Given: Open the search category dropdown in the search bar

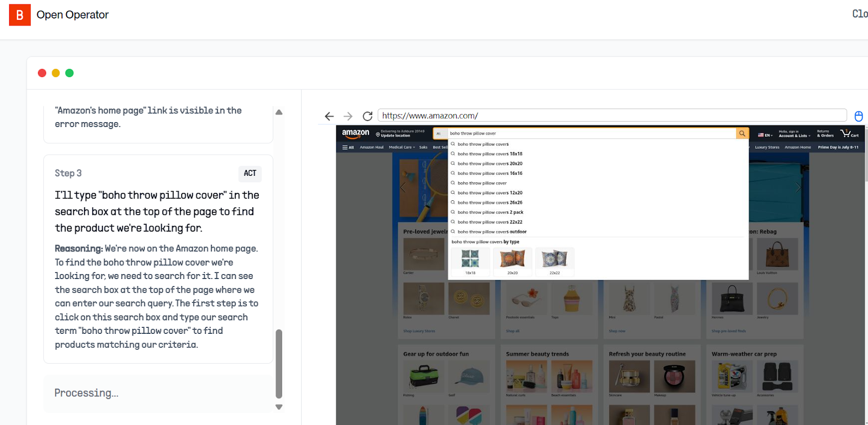Looking at the screenshot, I should [440, 134].
